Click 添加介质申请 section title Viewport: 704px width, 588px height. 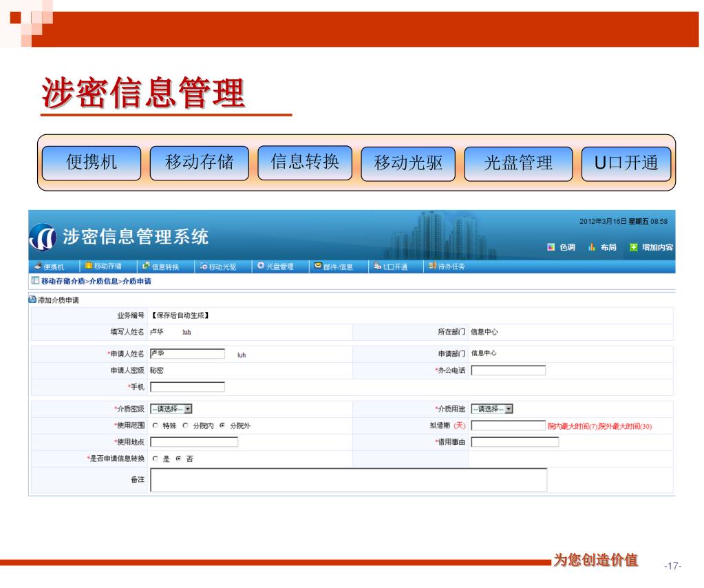58,300
